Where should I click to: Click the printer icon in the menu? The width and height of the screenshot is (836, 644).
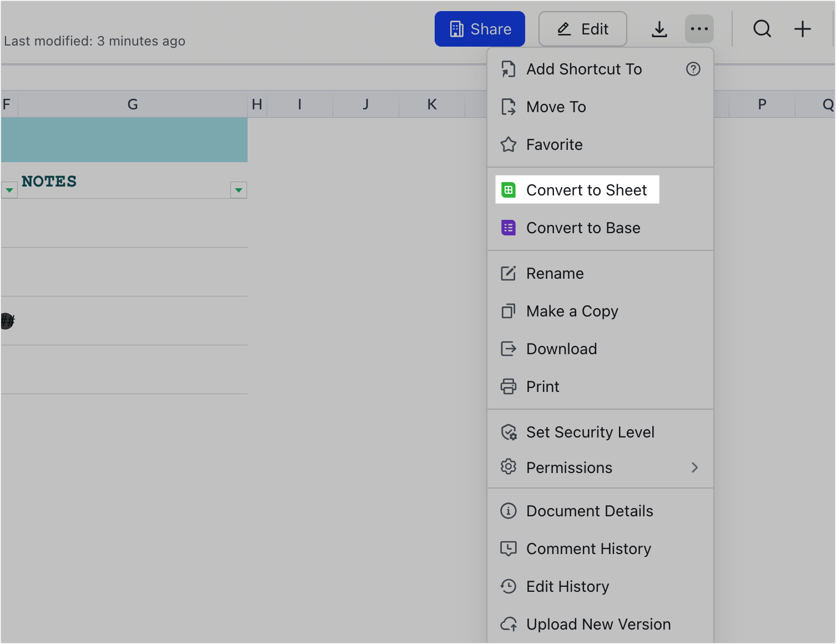(508, 386)
